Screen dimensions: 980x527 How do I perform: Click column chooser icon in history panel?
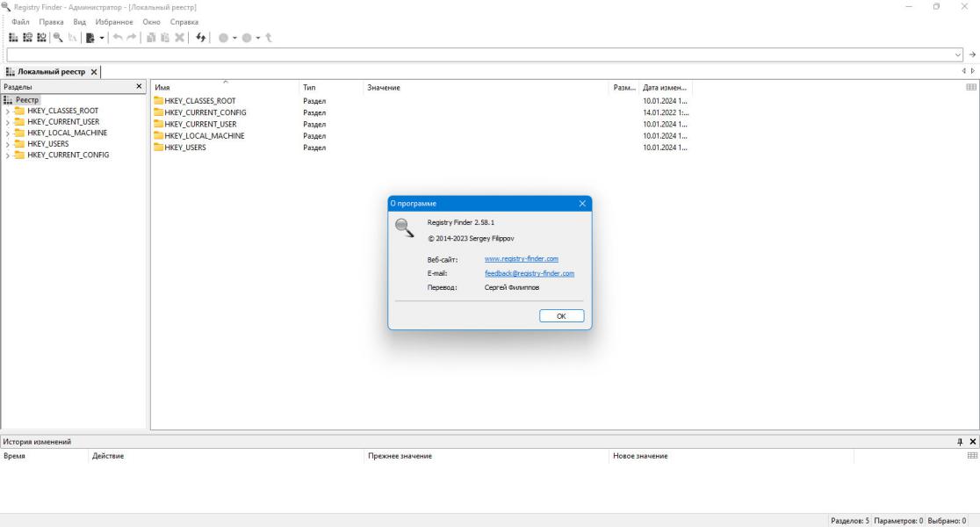[972, 456]
